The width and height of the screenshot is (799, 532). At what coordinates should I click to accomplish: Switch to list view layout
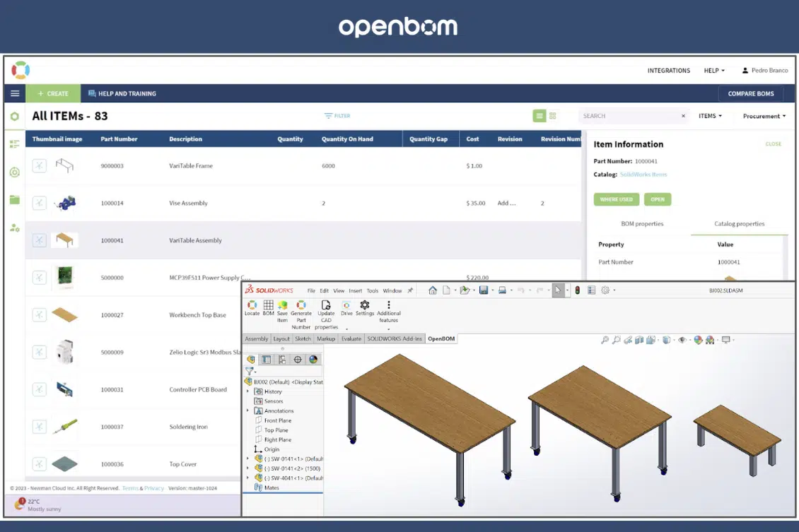click(539, 116)
